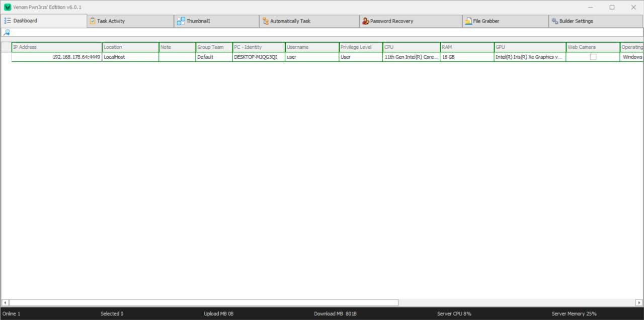
Task: Select client 192.168.178.64:4449
Action: click(57, 57)
